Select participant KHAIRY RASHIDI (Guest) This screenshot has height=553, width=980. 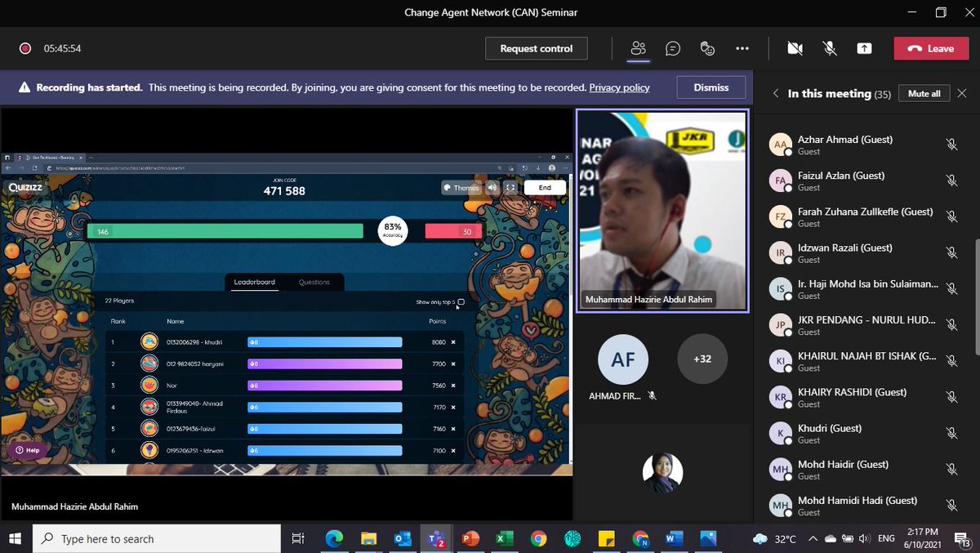click(x=866, y=397)
